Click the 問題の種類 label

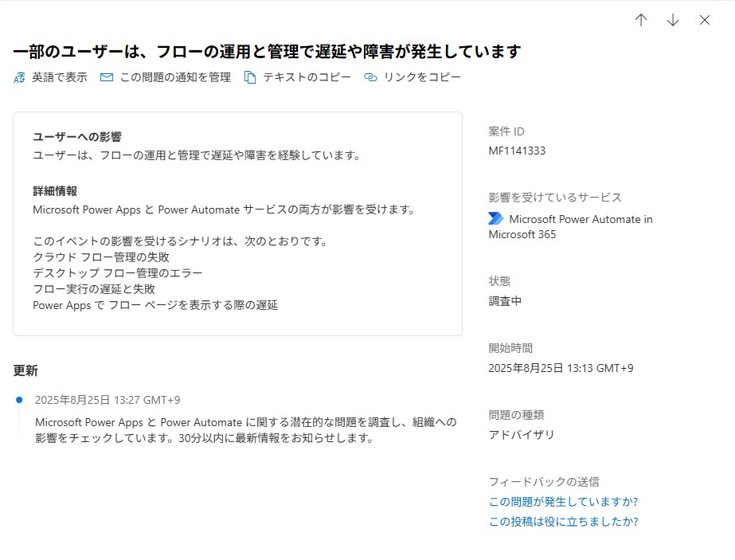(x=516, y=415)
